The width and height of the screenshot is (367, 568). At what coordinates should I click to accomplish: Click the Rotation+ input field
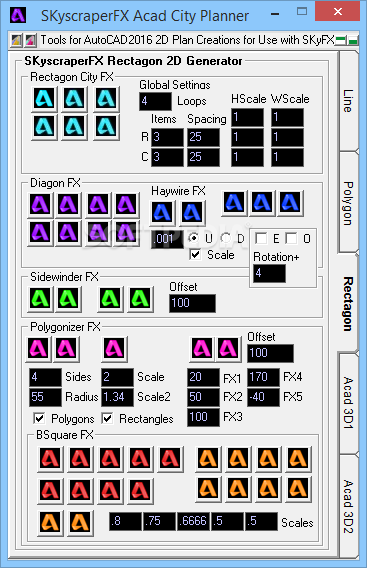click(270, 273)
